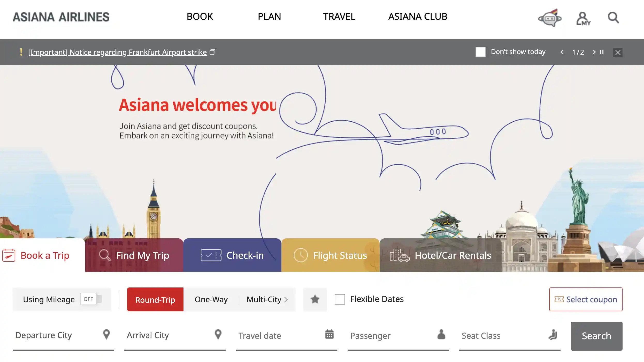The image size is (644, 362).
Task: Click the departure city location pin
Action: [106, 334]
